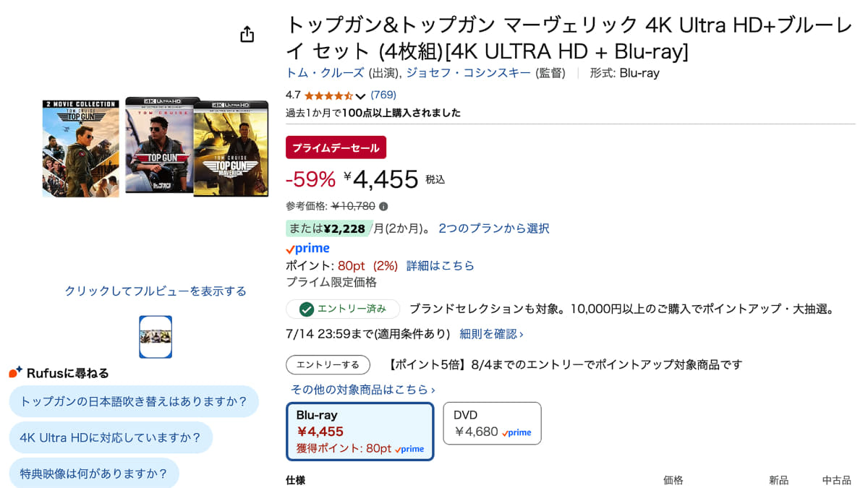Open the トム・クルーズ actor link
This screenshot has height=488, width=868.
click(325, 73)
